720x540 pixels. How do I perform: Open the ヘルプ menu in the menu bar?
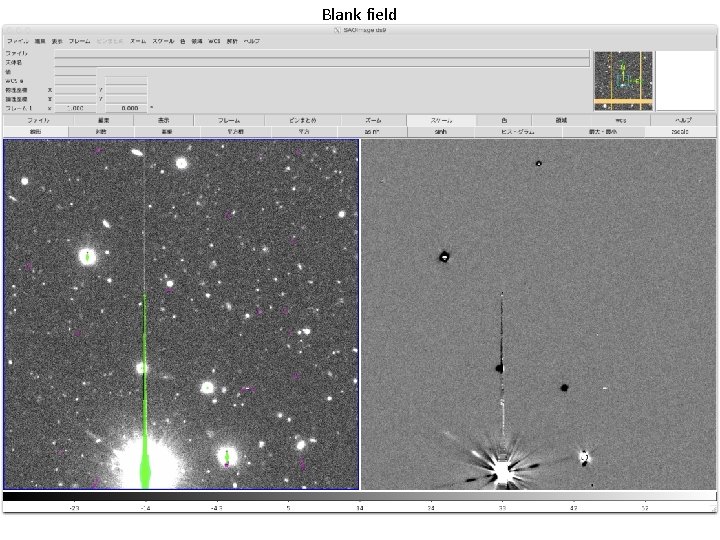pyautogui.click(x=252, y=41)
